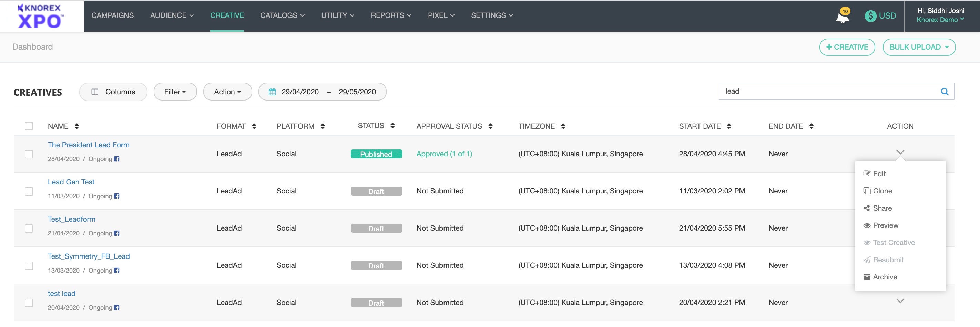Image resolution: width=980 pixels, height=327 pixels.
Task: Click the + CREATIVE button
Action: point(847,47)
